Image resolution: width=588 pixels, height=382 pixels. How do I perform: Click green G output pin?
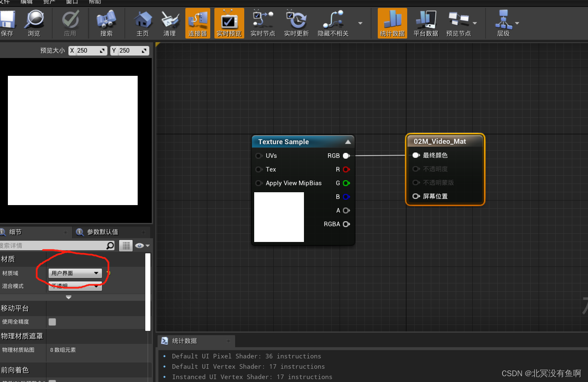click(x=346, y=183)
